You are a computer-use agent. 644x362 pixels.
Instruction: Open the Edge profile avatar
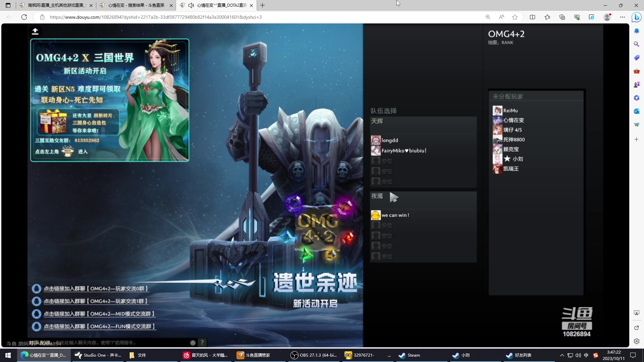(607, 17)
